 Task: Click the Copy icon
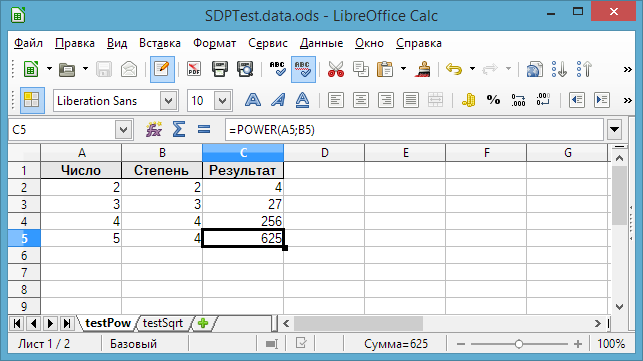click(x=361, y=69)
